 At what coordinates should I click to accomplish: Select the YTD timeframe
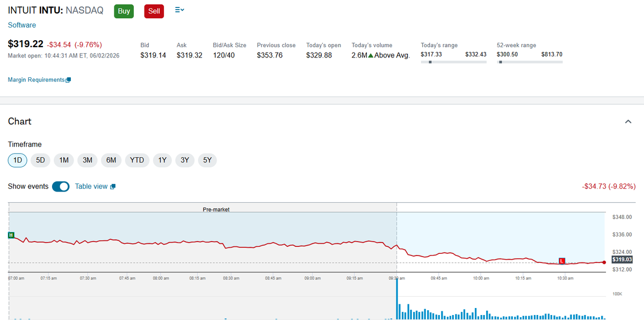click(137, 160)
